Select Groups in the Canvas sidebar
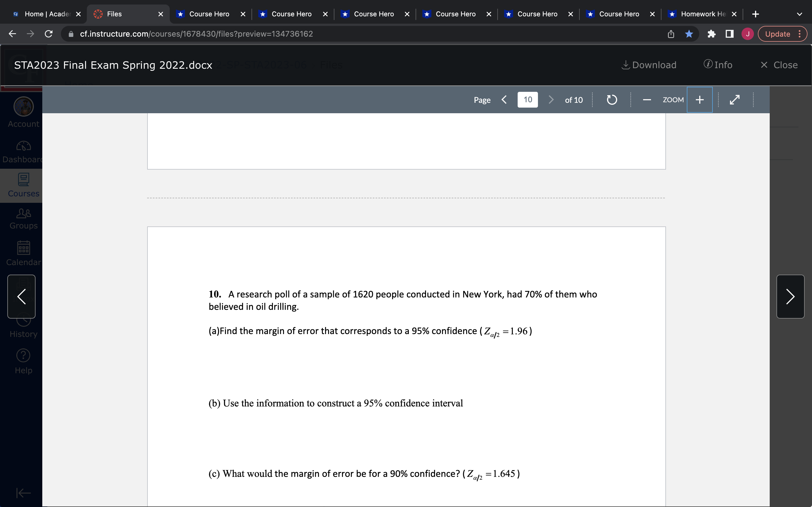Viewport: 812px width, 507px height. (23, 218)
